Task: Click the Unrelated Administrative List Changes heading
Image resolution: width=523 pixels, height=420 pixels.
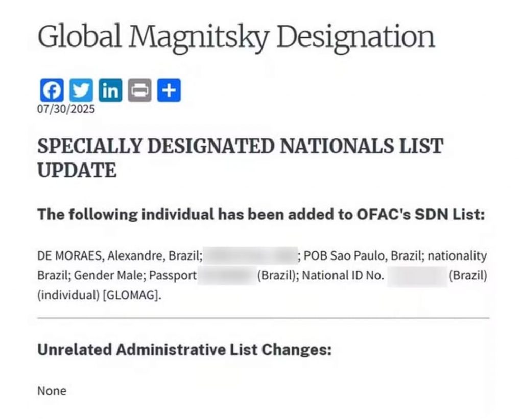Action: click(x=184, y=349)
